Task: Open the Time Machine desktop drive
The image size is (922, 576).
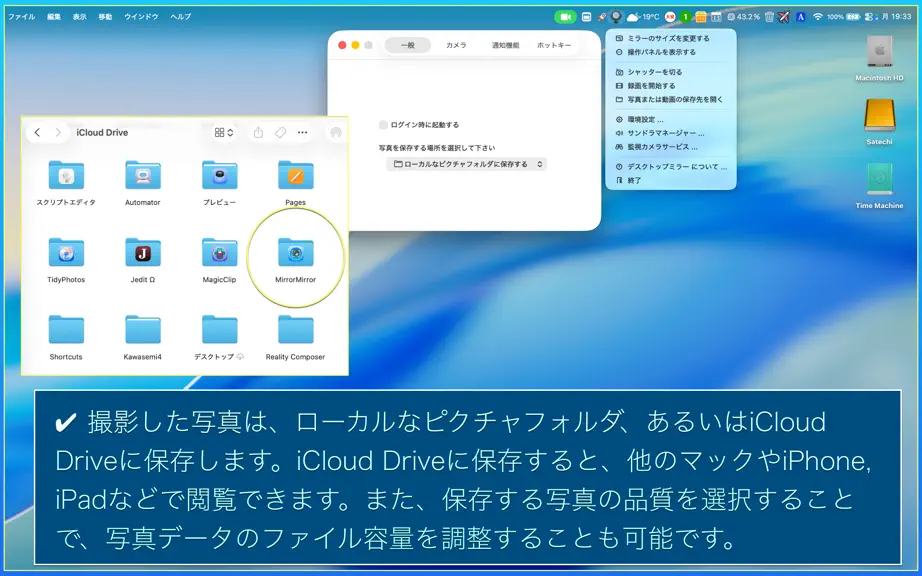Action: [879, 185]
